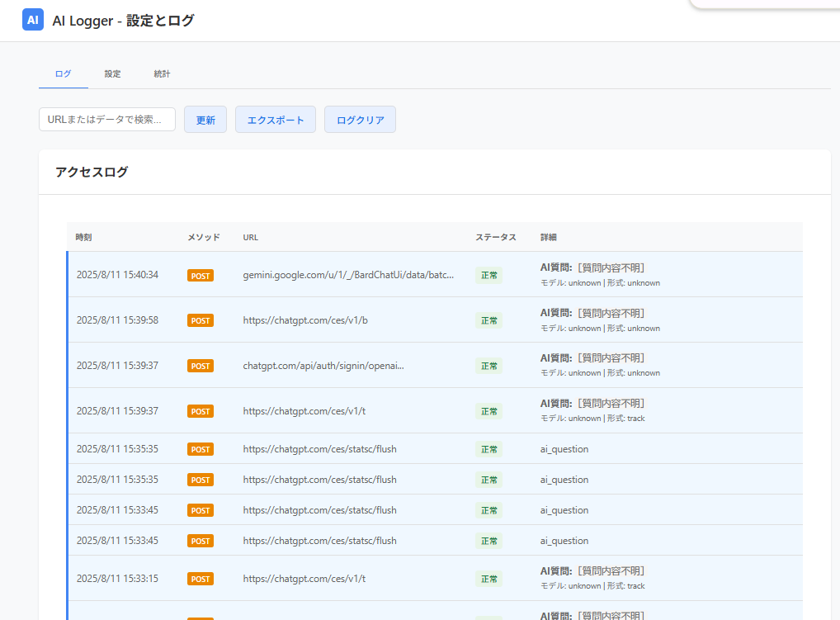Viewport: 840px width, 620px height.
Task: Click the https://chatgpt.com/ces/v1/b URL entry
Action: point(305,320)
